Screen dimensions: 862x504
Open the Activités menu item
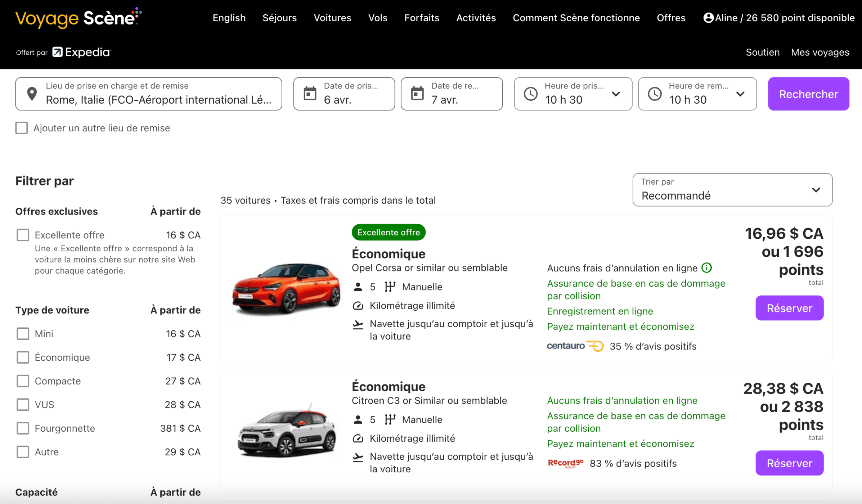tap(476, 18)
